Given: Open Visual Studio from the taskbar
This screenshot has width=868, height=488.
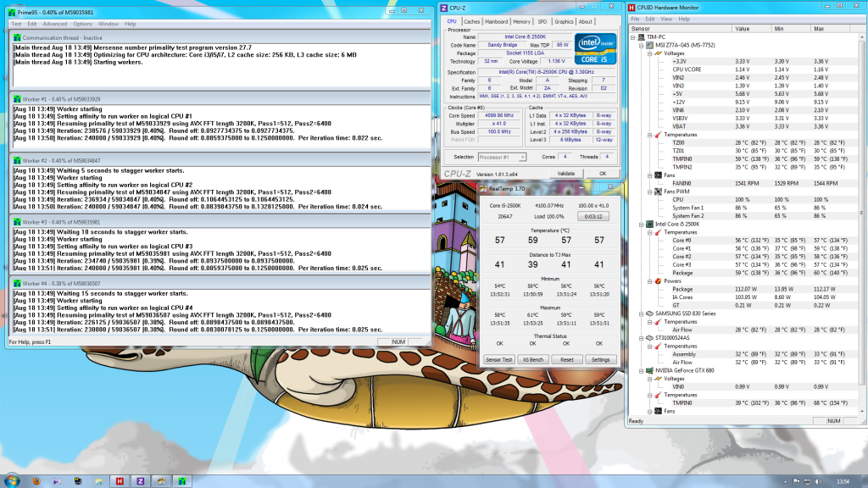Looking at the screenshot, I should (57, 481).
